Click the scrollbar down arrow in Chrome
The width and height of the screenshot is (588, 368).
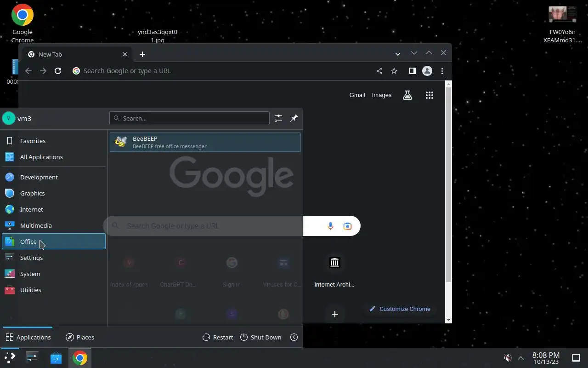tap(449, 320)
